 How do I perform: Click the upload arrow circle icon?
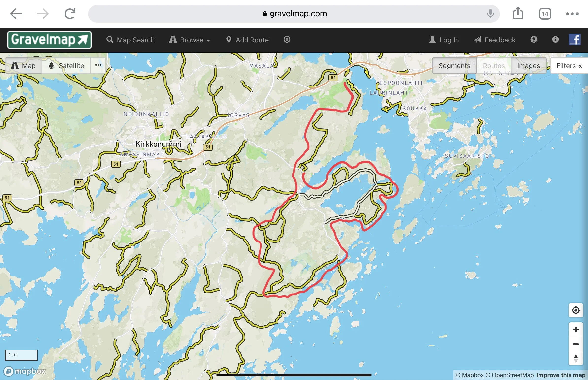point(287,40)
